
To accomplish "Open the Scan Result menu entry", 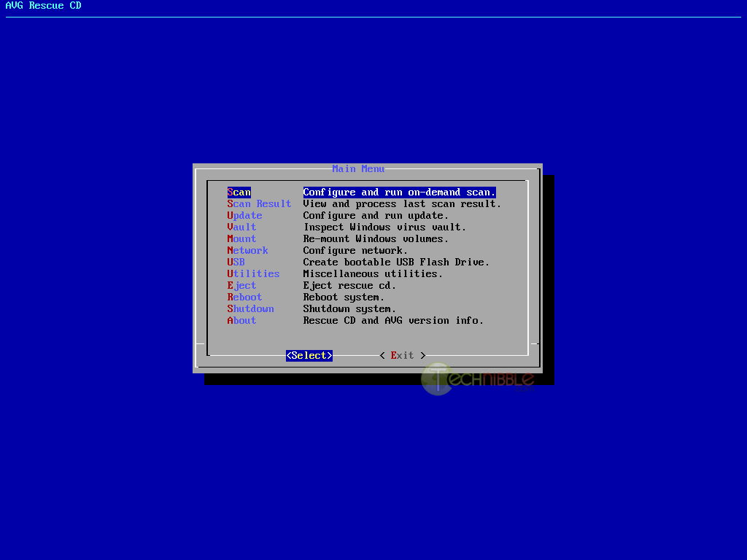I will pos(259,204).
